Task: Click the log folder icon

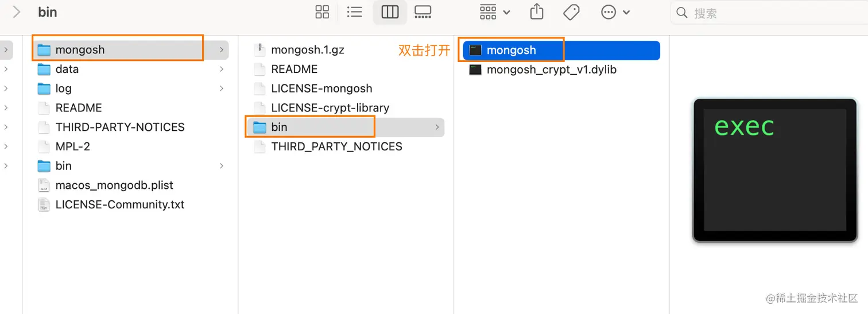Action: point(44,88)
